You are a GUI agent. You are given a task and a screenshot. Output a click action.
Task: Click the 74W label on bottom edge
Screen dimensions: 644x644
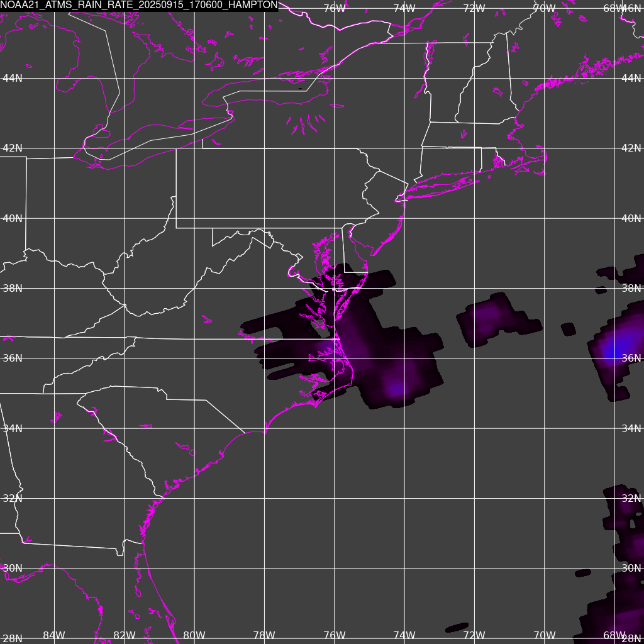click(x=404, y=635)
